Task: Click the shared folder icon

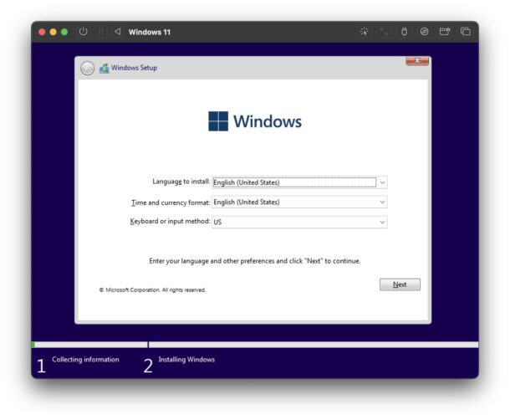Action: 445,32
